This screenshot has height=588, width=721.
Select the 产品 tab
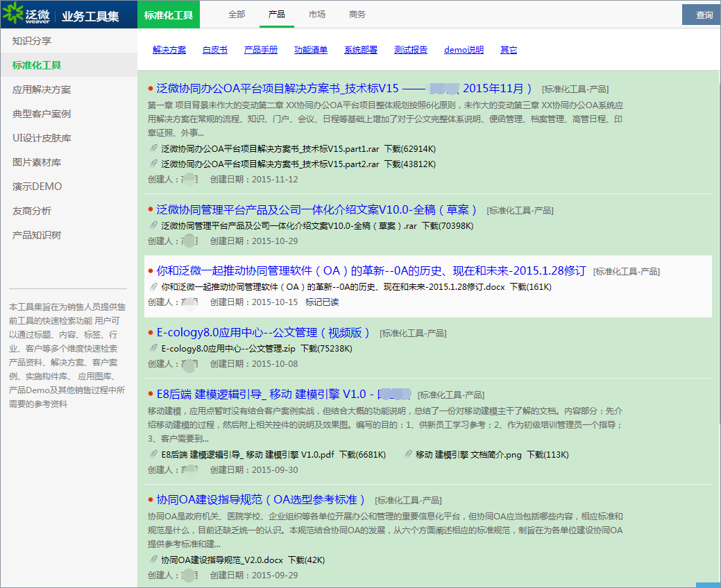(276, 15)
